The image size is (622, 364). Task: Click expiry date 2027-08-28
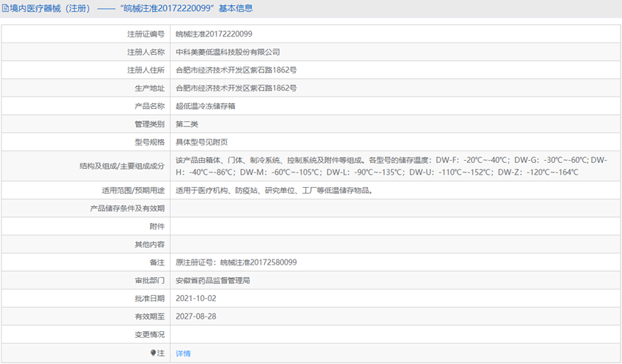tap(195, 316)
